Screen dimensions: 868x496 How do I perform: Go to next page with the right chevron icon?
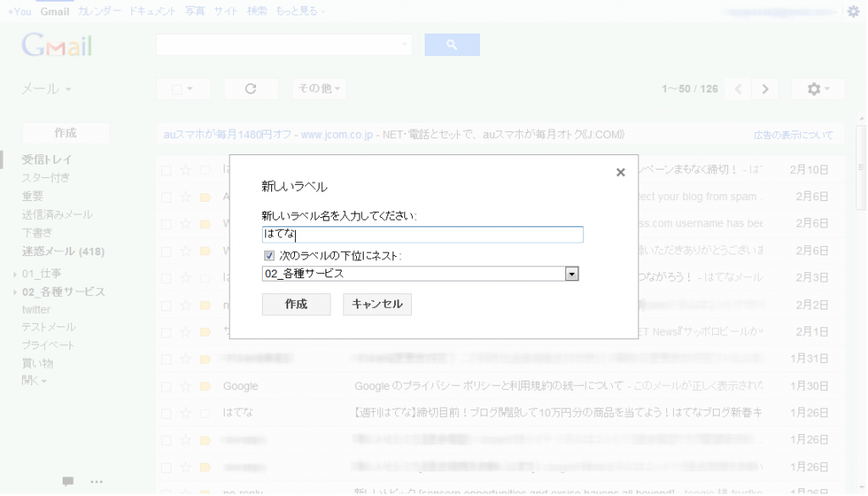click(x=765, y=88)
